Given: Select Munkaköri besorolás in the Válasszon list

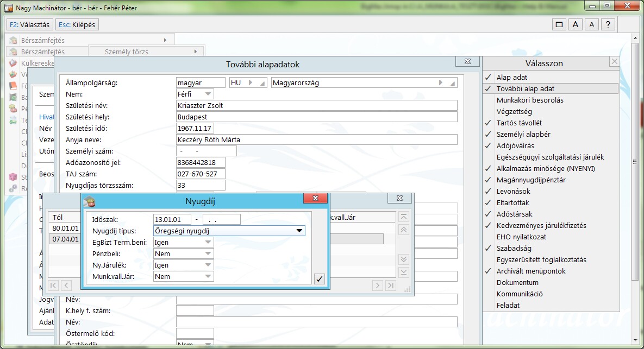Looking at the screenshot, I should [x=530, y=100].
